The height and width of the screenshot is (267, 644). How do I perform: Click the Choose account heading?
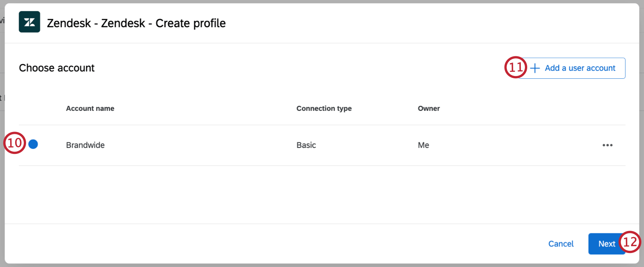[57, 68]
